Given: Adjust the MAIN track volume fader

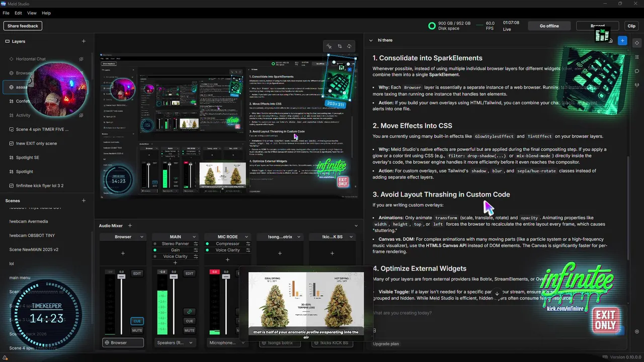Looking at the screenshot, I should coord(174,277).
